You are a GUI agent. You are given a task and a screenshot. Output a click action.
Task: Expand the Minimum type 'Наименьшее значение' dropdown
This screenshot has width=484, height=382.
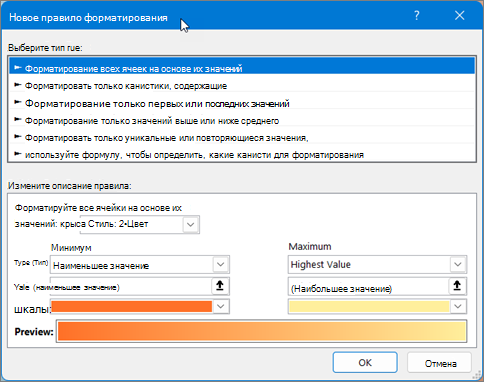220,265
